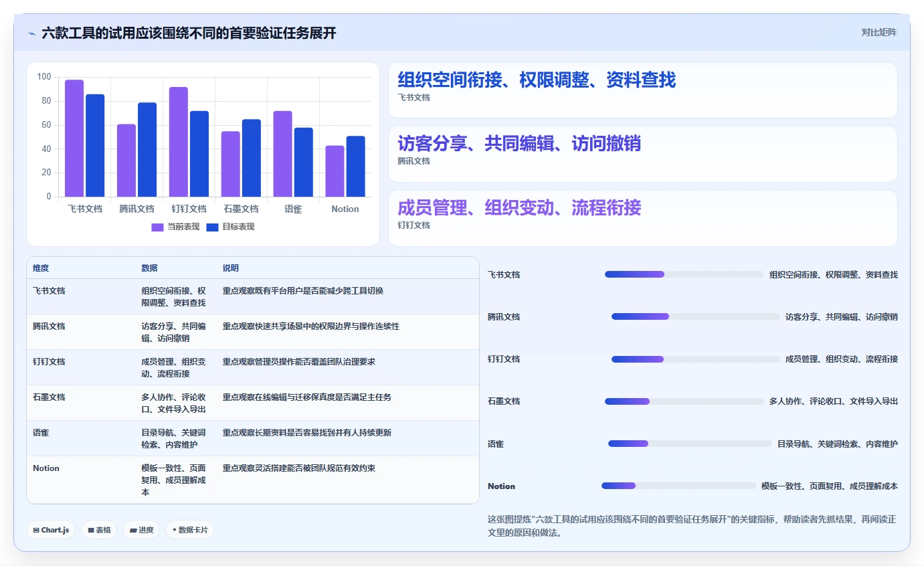Click the blue 目标表现 bar for Notion

pyautogui.click(x=356, y=167)
